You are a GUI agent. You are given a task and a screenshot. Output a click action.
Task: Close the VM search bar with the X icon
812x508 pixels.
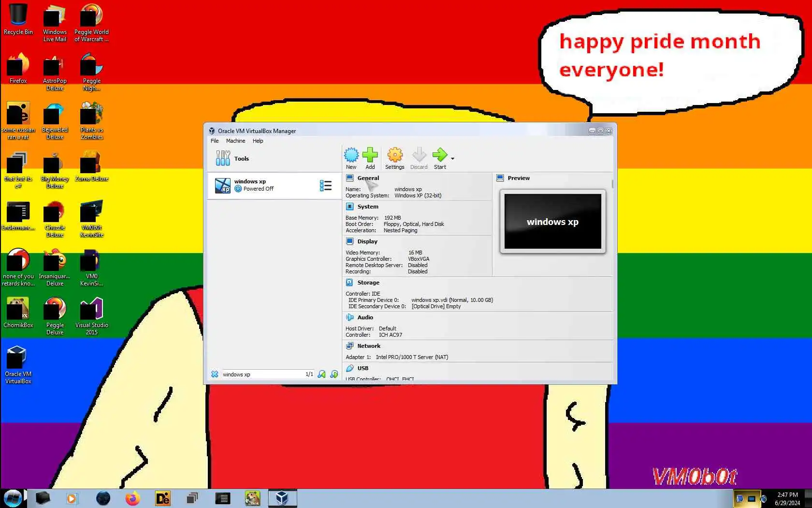pyautogui.click(x=215, y=374)
